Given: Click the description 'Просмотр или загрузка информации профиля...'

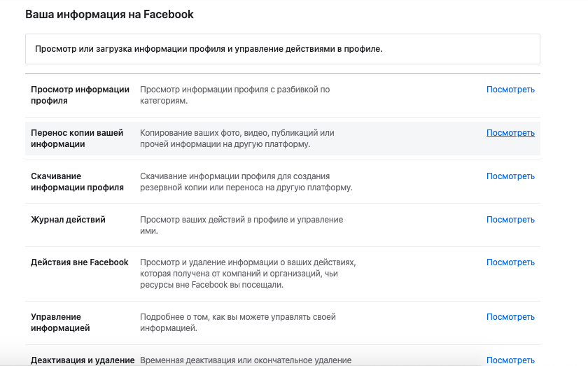Looking at the screenshot, I should [x=209, y=49].
